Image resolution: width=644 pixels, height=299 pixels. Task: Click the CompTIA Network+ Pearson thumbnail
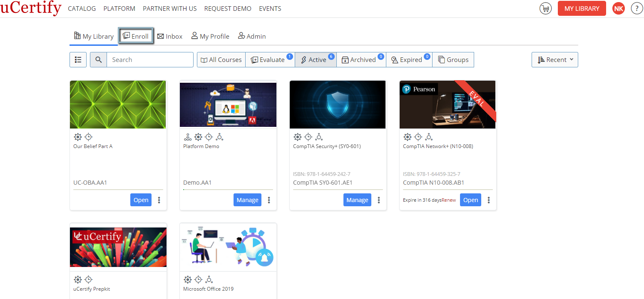click(x=448, y=105)
